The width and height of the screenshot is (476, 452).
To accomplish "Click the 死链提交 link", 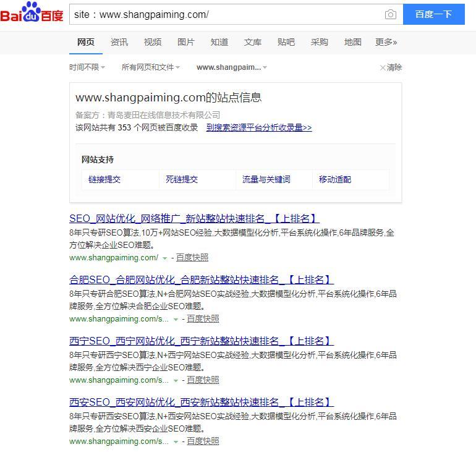I will [182, 179].
